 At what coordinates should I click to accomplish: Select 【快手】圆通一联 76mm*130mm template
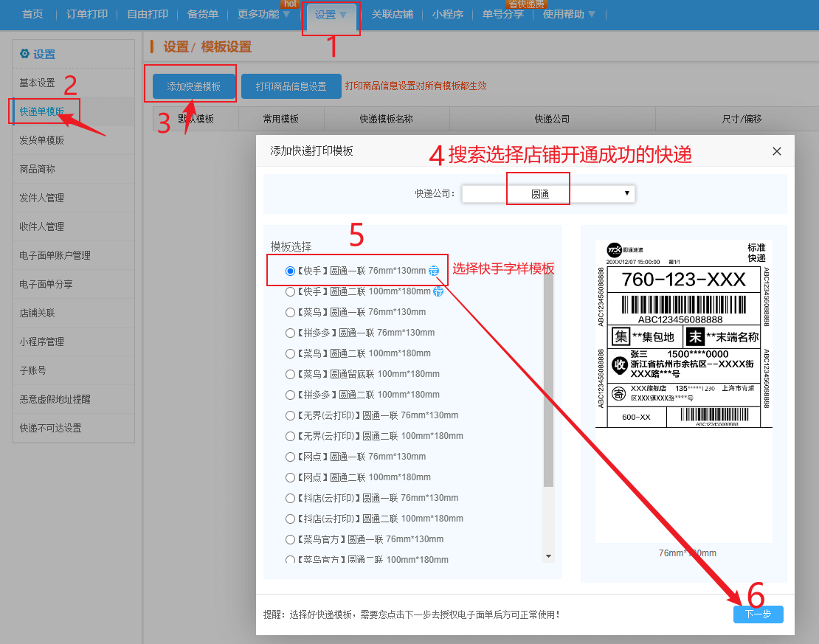(x=290, y=271)
